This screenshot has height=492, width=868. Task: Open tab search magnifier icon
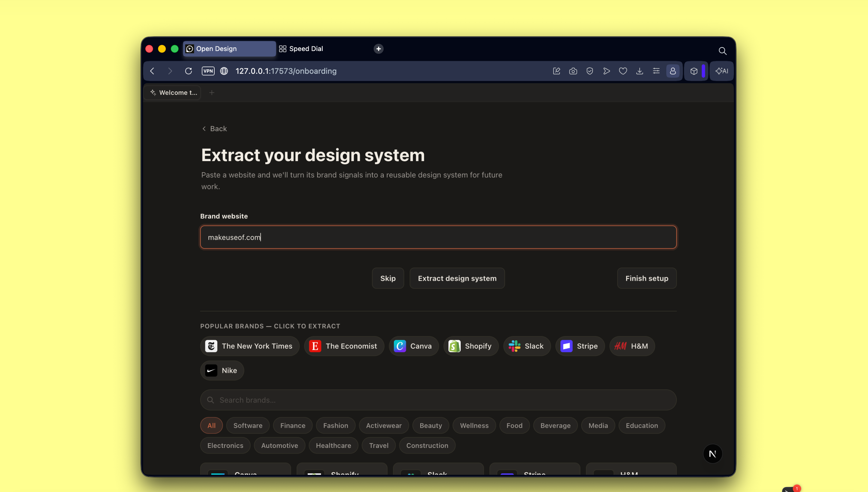(x=722, y=51)
